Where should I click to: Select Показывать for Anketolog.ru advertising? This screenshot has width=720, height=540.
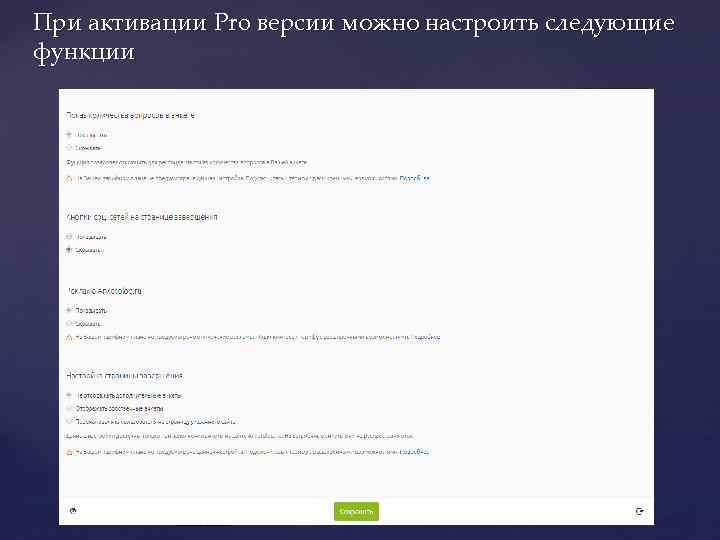69,310
